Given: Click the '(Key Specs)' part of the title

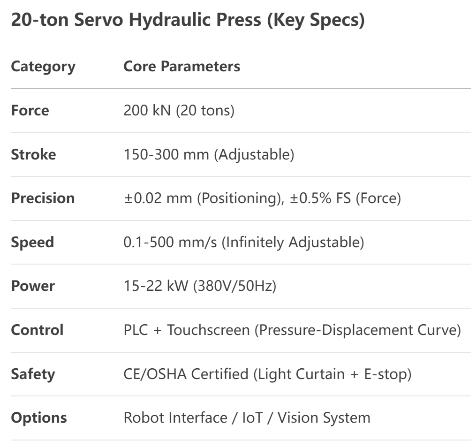Looking at the screenshot, I should tap(316, 20).
